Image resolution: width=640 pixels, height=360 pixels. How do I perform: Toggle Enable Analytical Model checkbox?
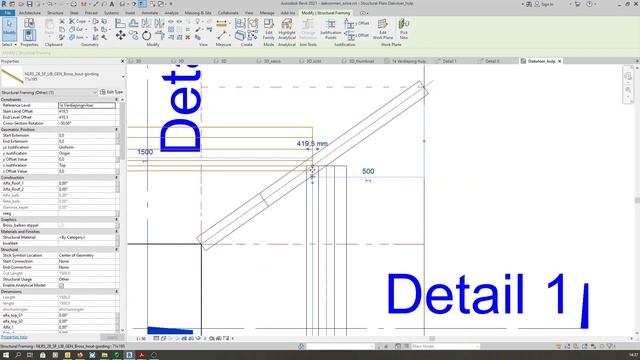tap(62, 285)
